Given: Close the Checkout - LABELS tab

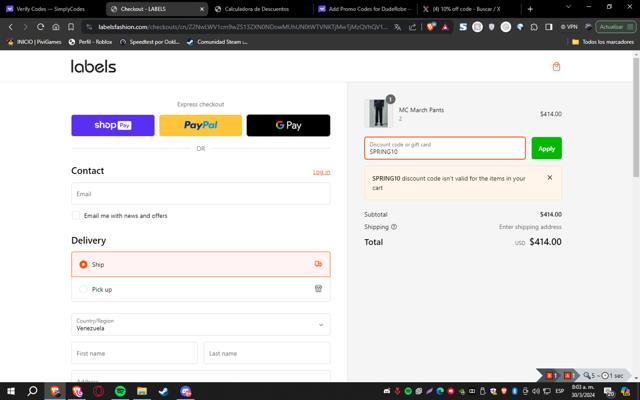Looking at the screenshot, I should pos(202,9).
